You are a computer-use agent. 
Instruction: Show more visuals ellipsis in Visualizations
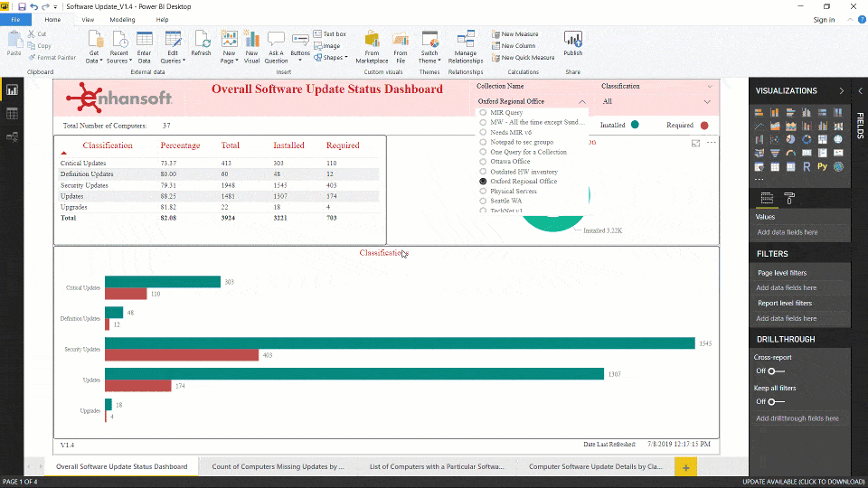tap(759, 179)
